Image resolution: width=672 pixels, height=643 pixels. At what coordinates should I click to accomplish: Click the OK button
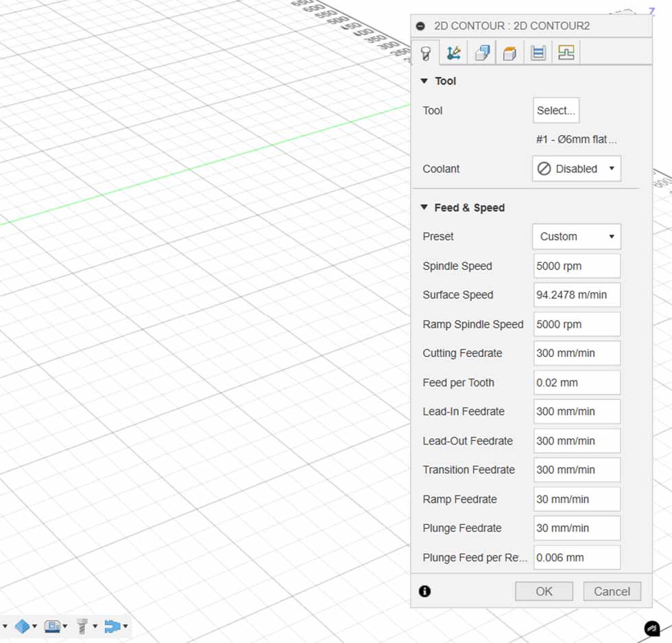click(x=544, y=592)
